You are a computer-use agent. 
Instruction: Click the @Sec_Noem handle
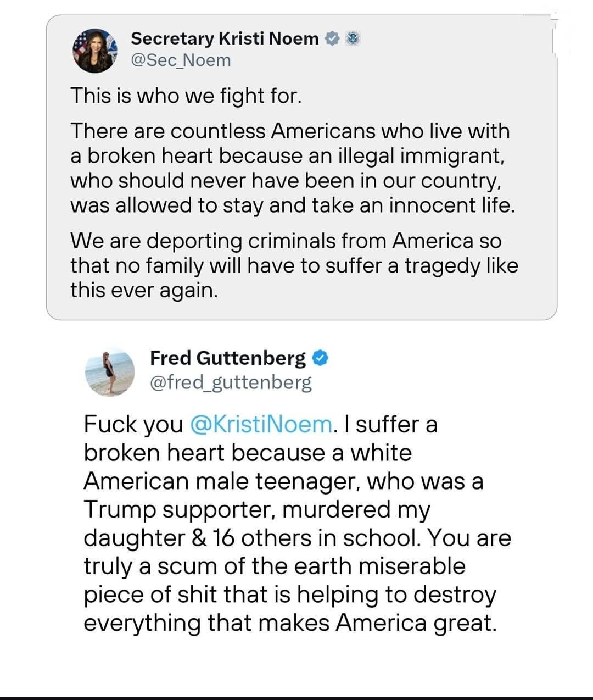coord(181,60)
